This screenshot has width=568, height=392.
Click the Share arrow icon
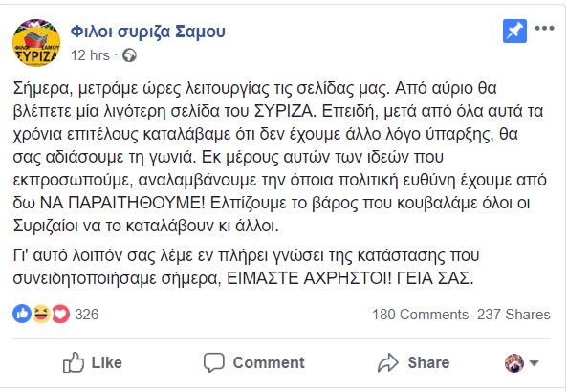click(x=388, y=362)
